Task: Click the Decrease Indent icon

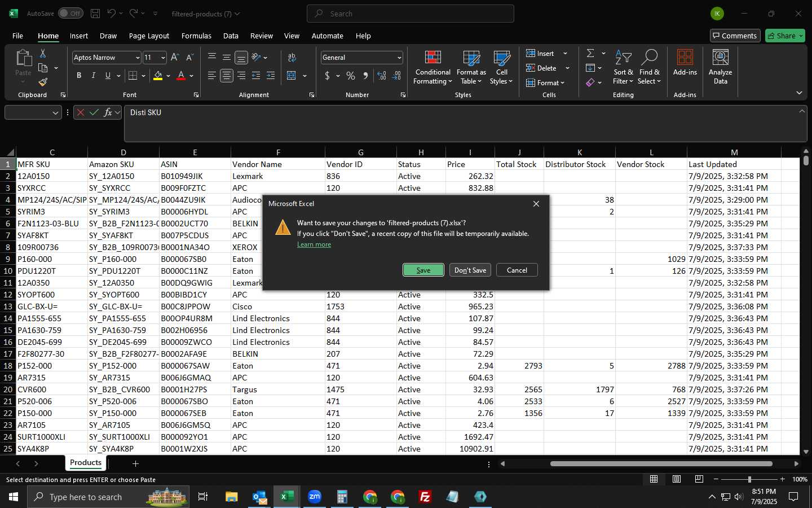Action: click(256, 76)
